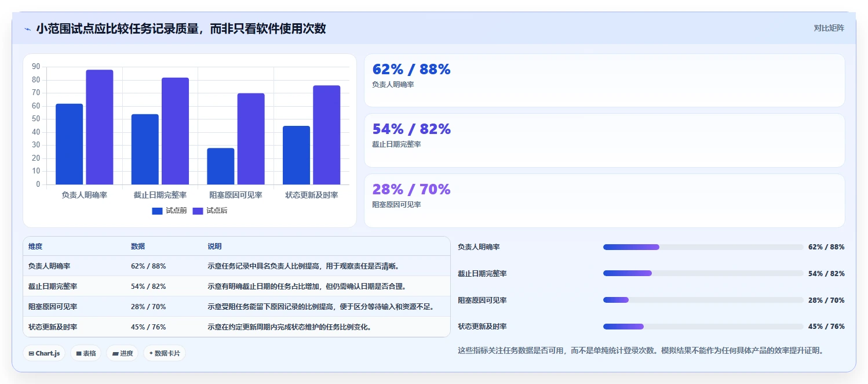The width and height of the screenshot is (868, 384).
Task: Click the 负责人明确率 caption in the stat card
Action: 393,85
